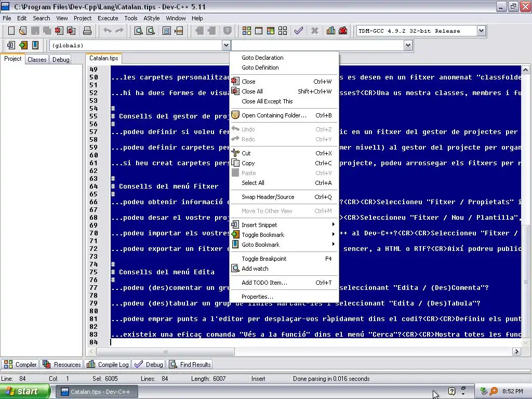Click the Replace toolbar icon

(151, 31)
